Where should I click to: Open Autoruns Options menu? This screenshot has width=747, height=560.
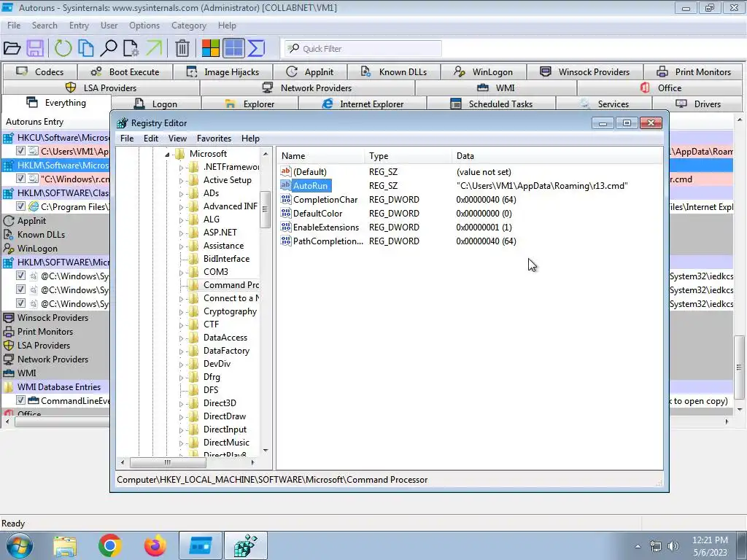tap(144, 26)
